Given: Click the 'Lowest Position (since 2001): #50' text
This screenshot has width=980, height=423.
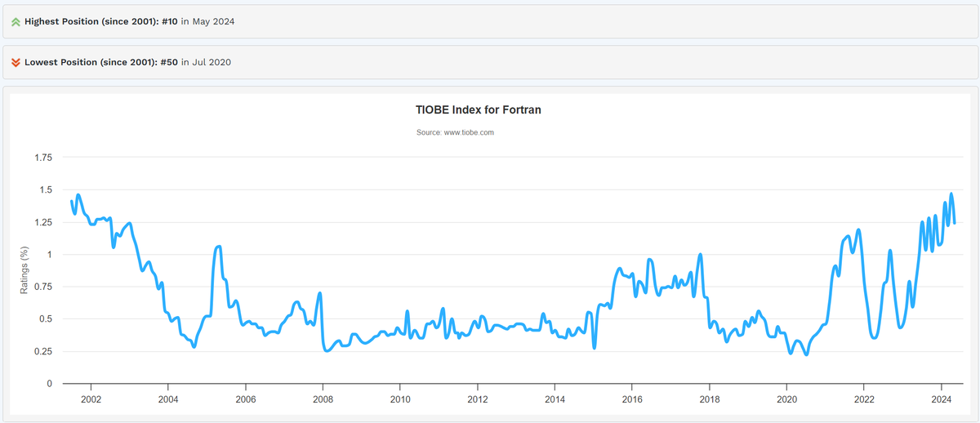Looking at the screenshot, I should (101, 62).
